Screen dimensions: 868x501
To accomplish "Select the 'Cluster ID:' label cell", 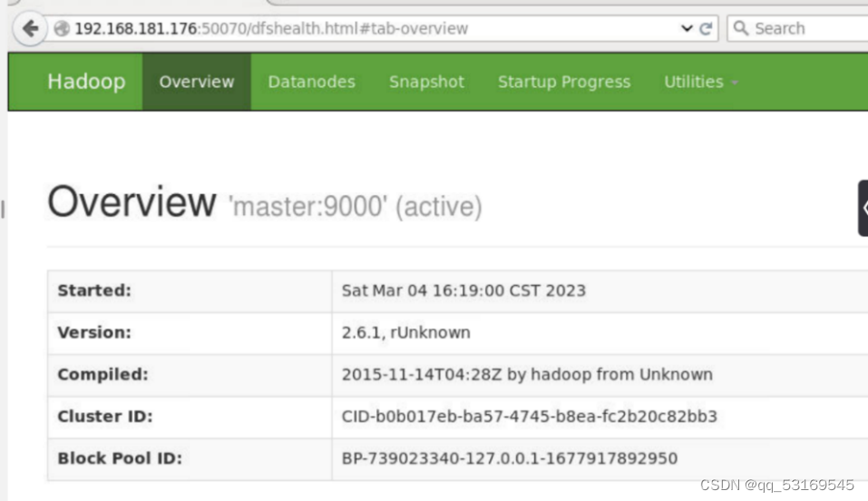I will [x=190, y=417].
